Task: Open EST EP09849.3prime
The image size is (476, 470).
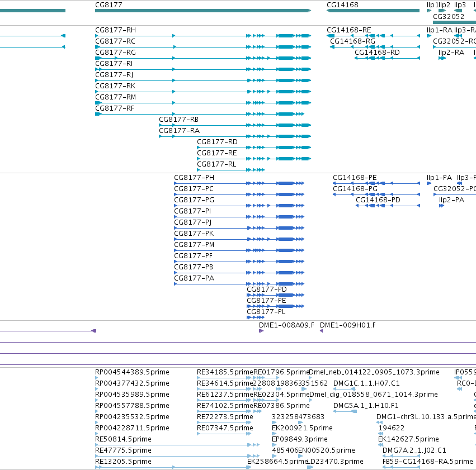Action: [300, 439]
